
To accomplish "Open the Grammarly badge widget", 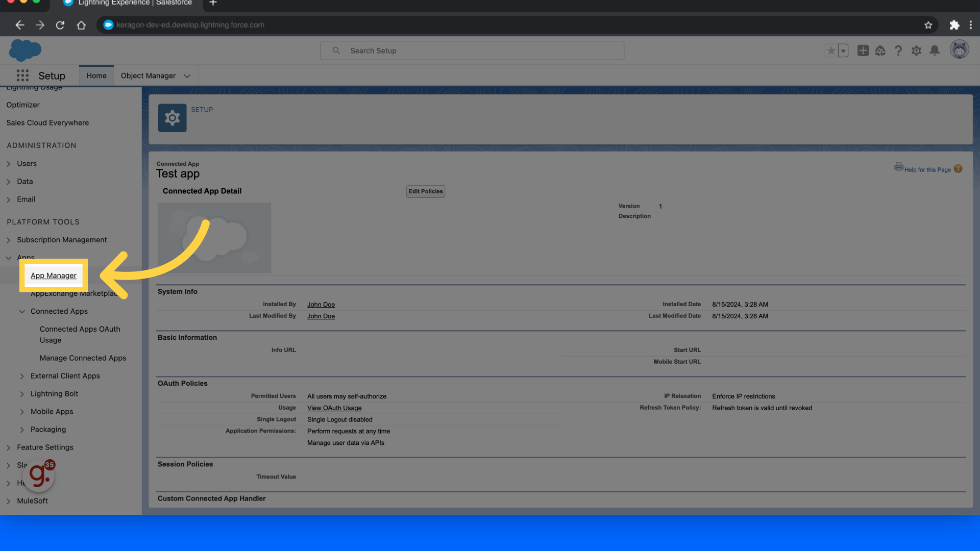I will pyautogui.click(x=39, y=475).
